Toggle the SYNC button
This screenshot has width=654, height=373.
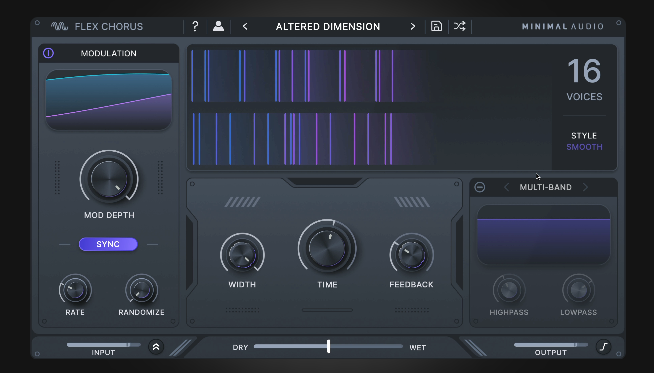(x=108, y=244)
